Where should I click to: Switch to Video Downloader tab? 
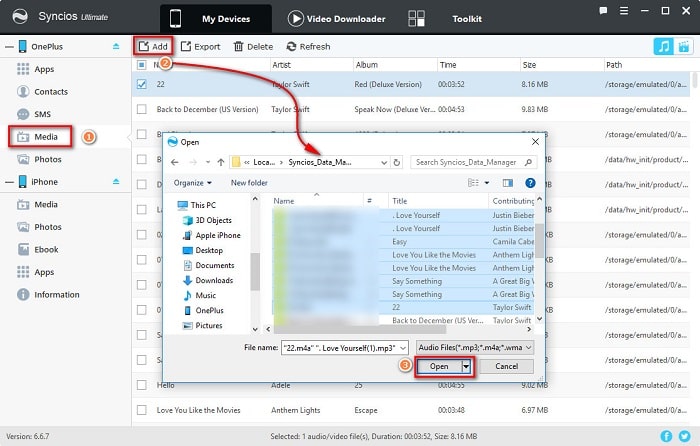pyautogui.click(x=337, y=18)
